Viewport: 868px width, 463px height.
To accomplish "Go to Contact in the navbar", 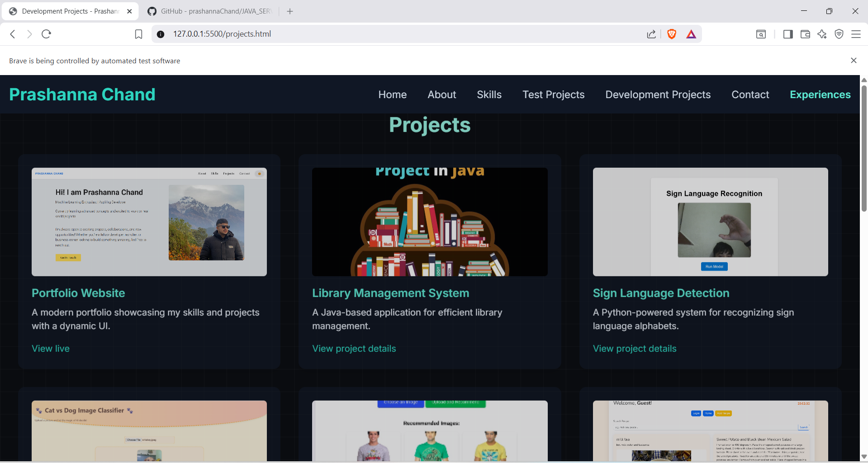I will pyautogui.click(x=750, y=94).
